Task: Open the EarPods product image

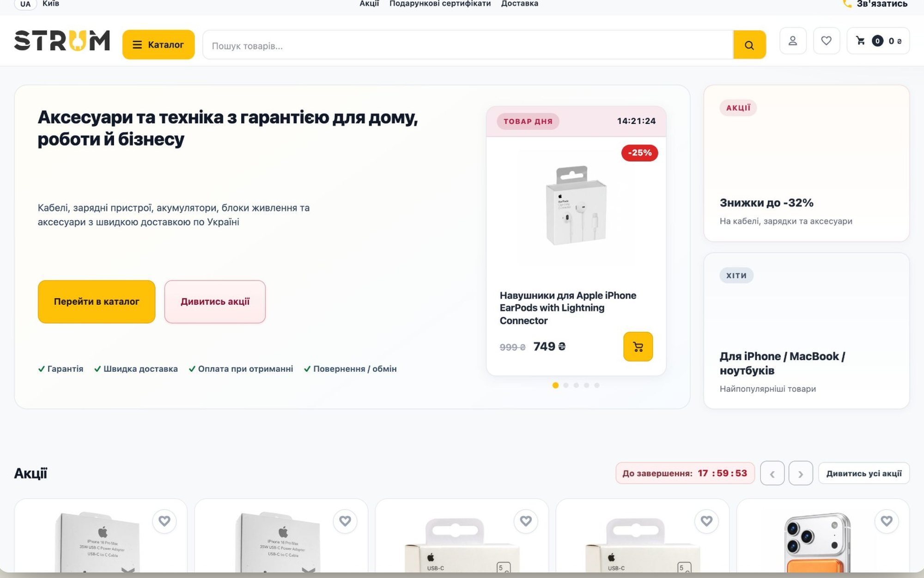Action: coord(576,206)
